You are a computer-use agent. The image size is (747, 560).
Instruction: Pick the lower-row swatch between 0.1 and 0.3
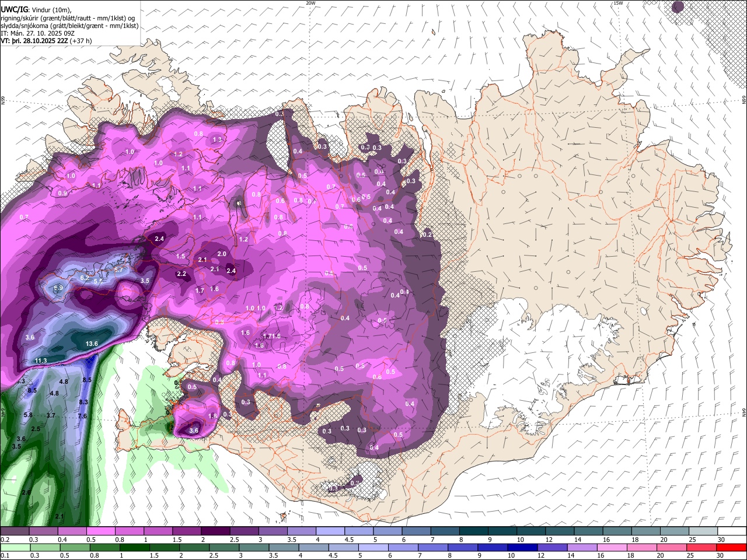point(15,547)
